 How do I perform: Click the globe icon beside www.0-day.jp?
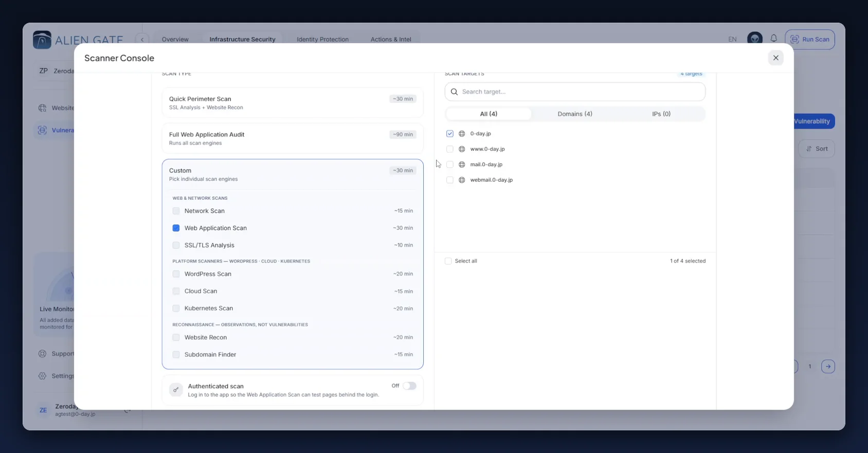pos(462,149)
